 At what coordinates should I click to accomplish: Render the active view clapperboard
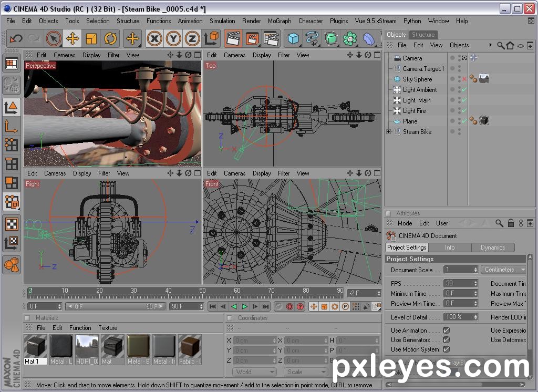[233, 38]
